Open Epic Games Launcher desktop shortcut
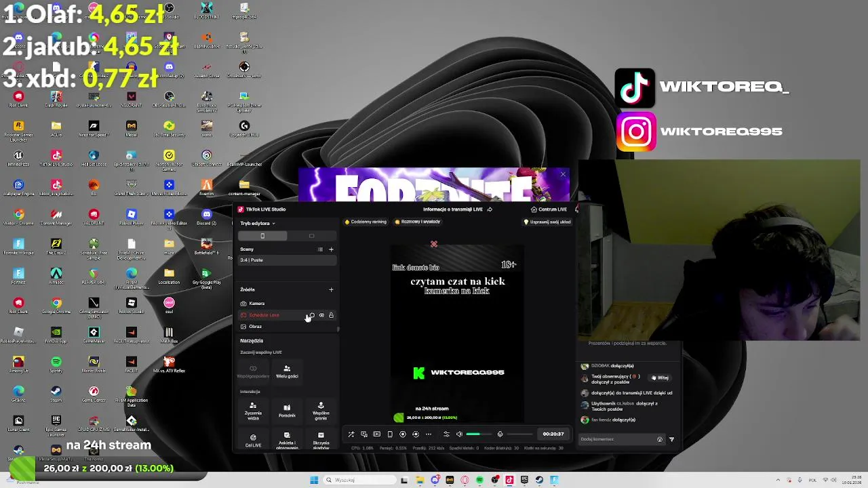The height and width of the screenshot is (488, 868). [56, 426]
